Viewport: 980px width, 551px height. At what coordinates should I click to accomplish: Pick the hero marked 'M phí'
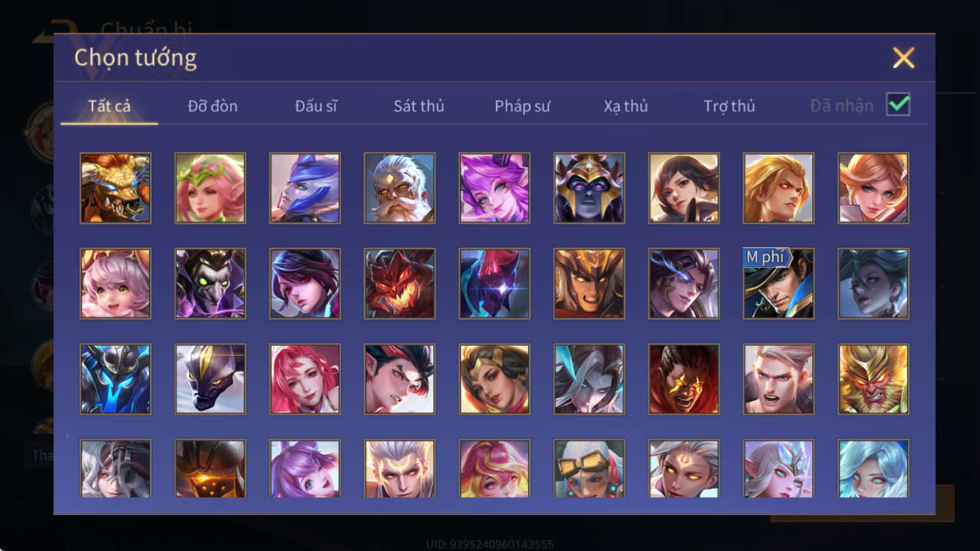779,283
